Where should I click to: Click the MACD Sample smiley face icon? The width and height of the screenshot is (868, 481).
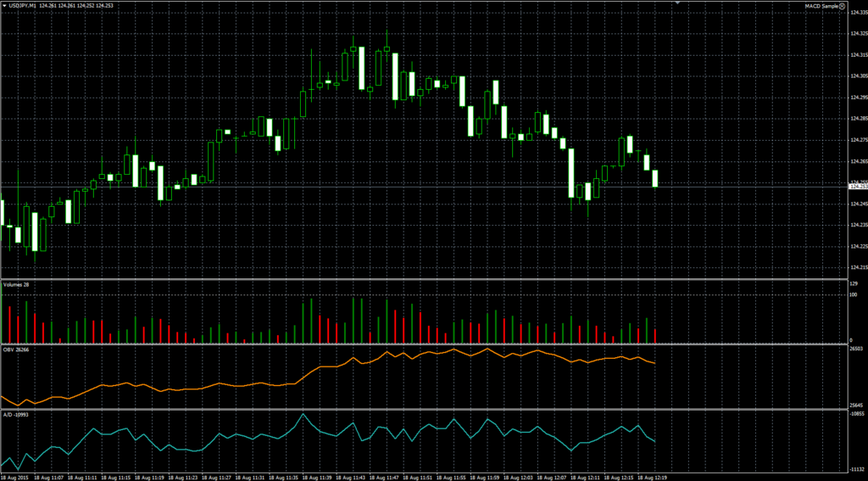coord(843,6)
